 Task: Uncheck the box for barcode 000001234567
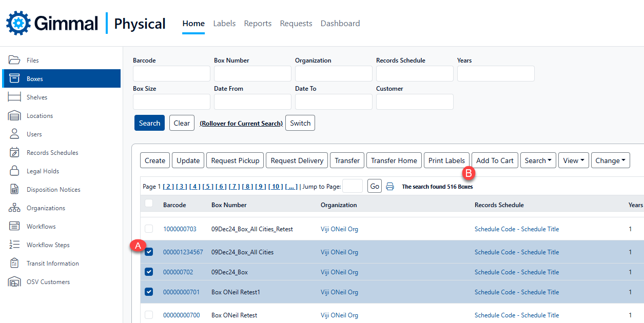(149, 252)
